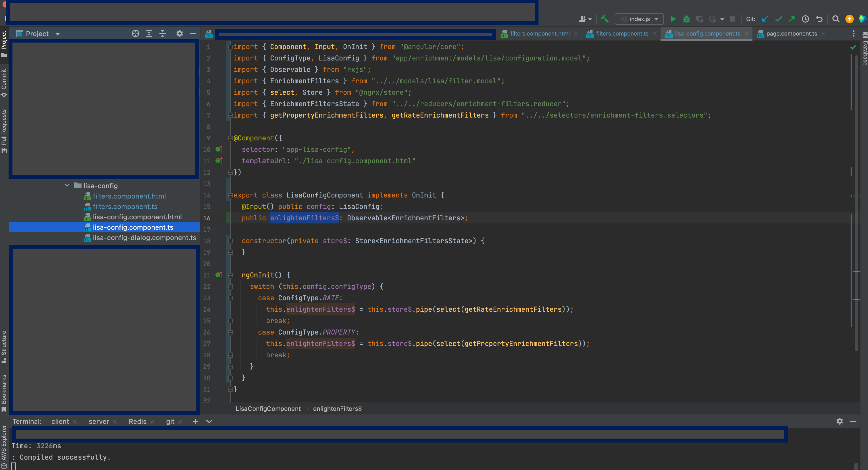Click Git update project arrow

(765, 19)
